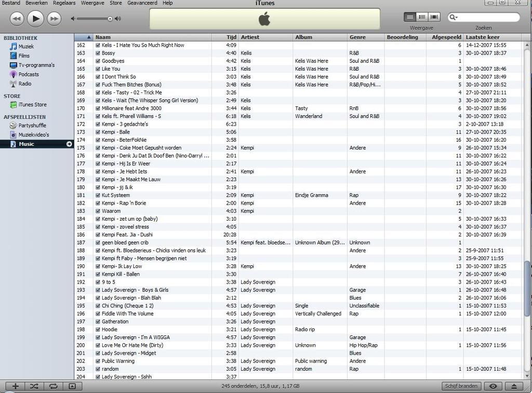Viewport: 532px width, 393px height.
Task: Show or hide artwork viewer pane
Action: coord(72,386)
